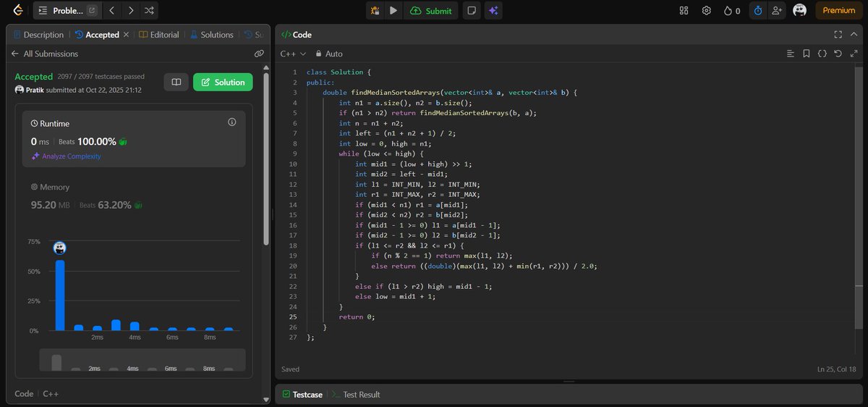Click '2097 / 2097 testcases passed' text
This screenshot has width=868, height=407.
101,77
